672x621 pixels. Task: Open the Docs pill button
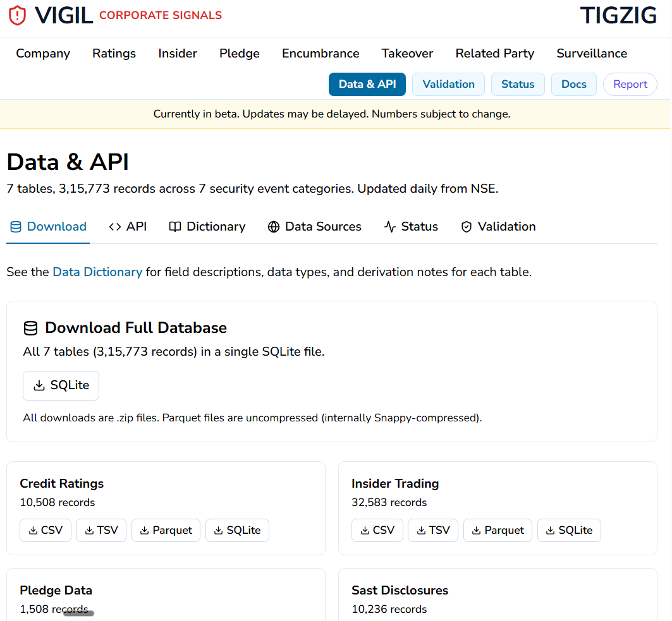pyautogui.click(x=574, y=85)
